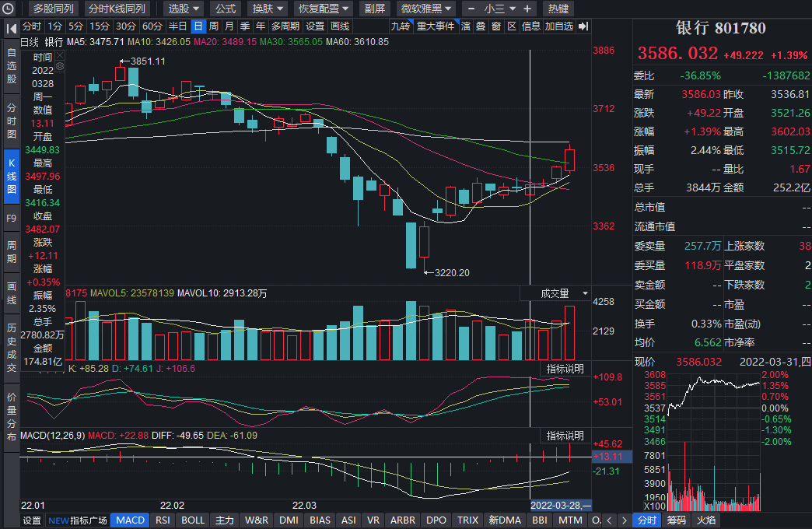
Task: Toggle the 日 daily period button
Action: 198,26
